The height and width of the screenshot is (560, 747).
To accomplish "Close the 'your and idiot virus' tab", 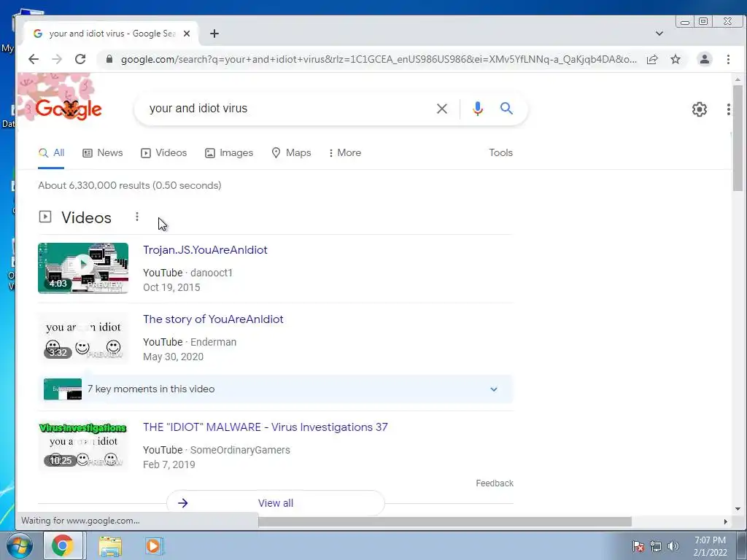I will pos(187,34).
